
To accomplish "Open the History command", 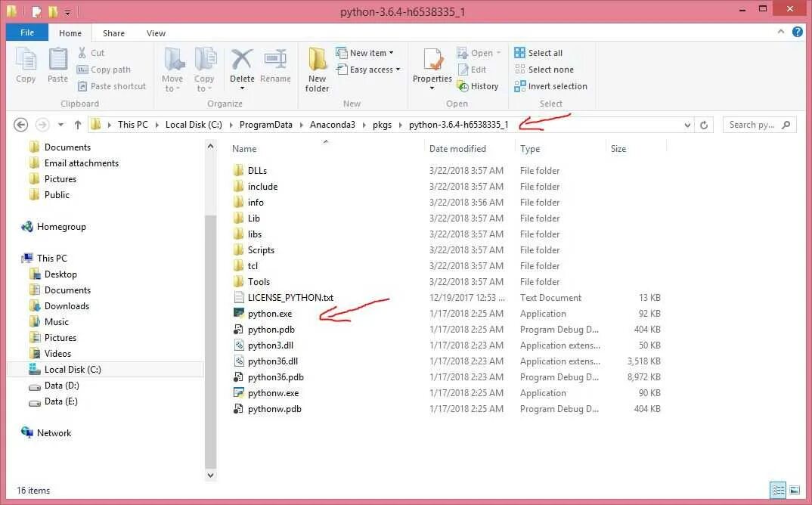I will pos(478,86).
